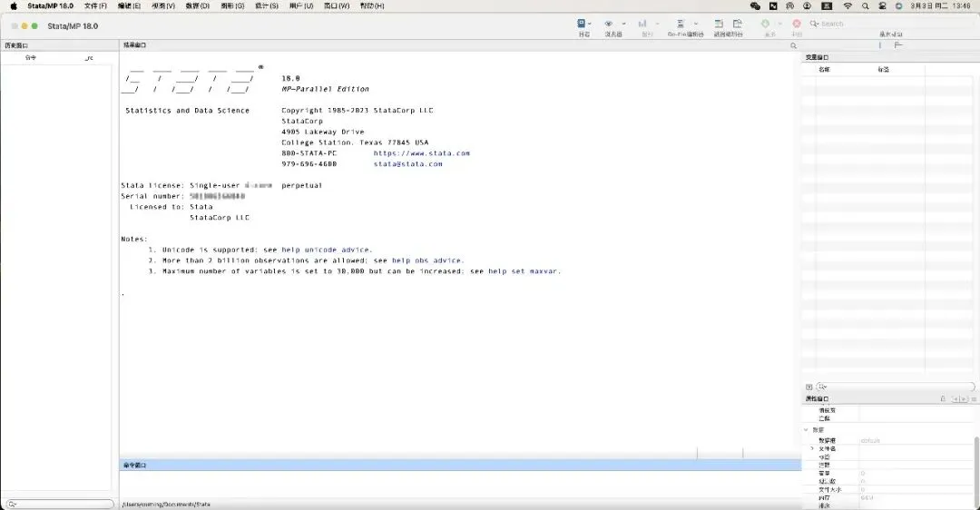Click the History window search field
Image resolution: width=980 pixels, height=510 pixels.
click(59, 504)
